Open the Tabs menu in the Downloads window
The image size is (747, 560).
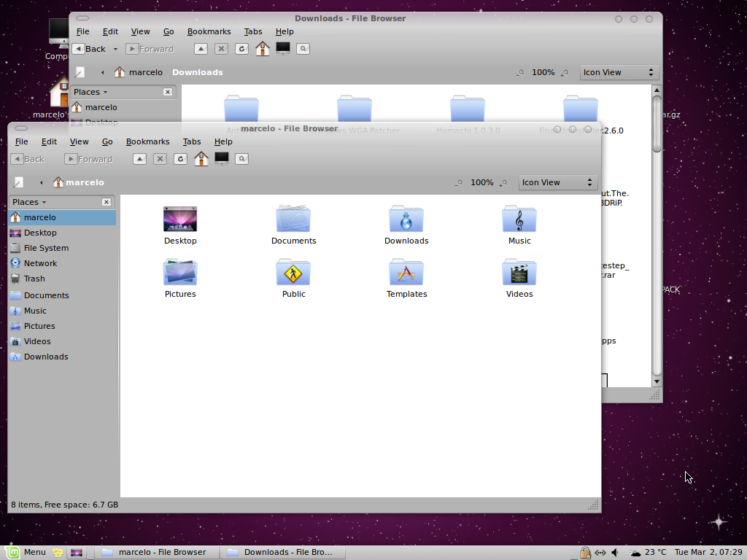tap(253, 31)
